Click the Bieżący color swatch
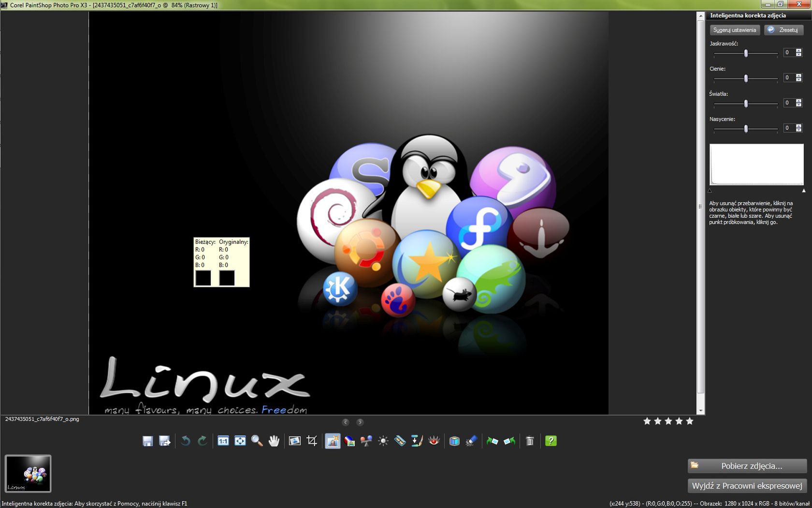This screenshot has height=508, width=812. (x=203, y=278)
